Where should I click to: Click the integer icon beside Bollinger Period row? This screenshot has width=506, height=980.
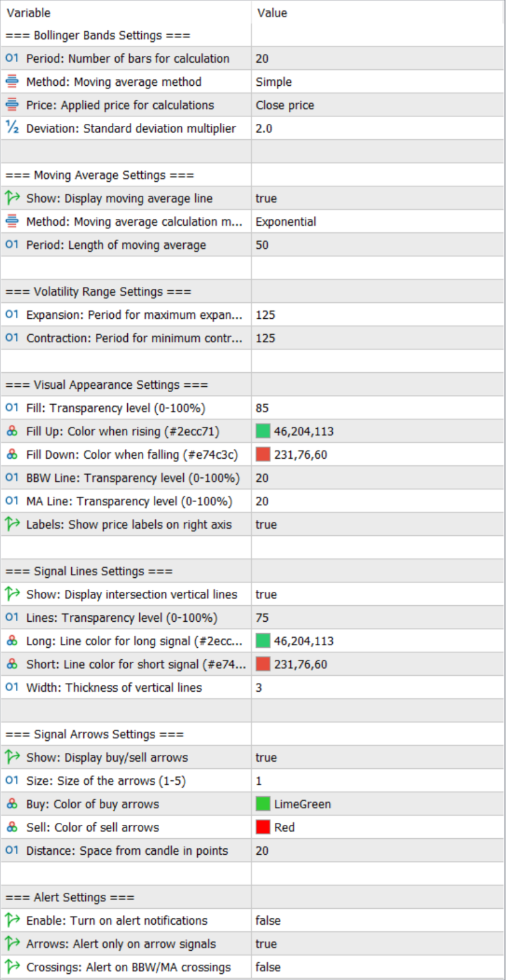tap(12, 59)
